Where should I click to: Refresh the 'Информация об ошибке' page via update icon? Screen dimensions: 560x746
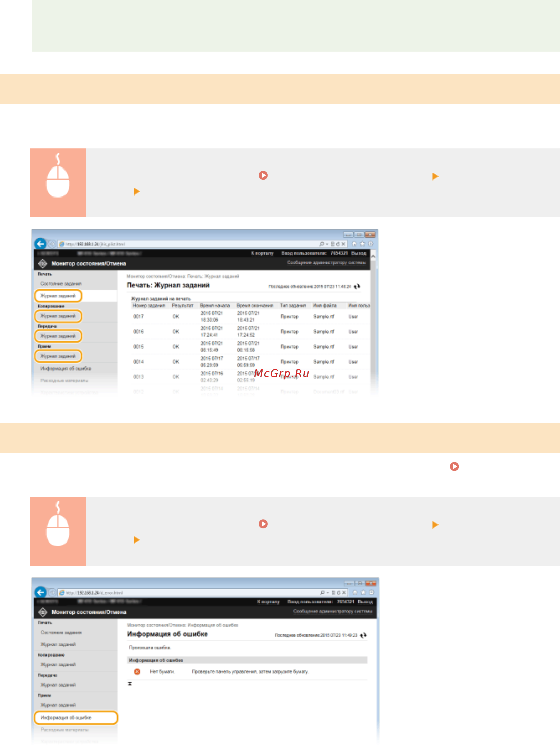point(363,635)
